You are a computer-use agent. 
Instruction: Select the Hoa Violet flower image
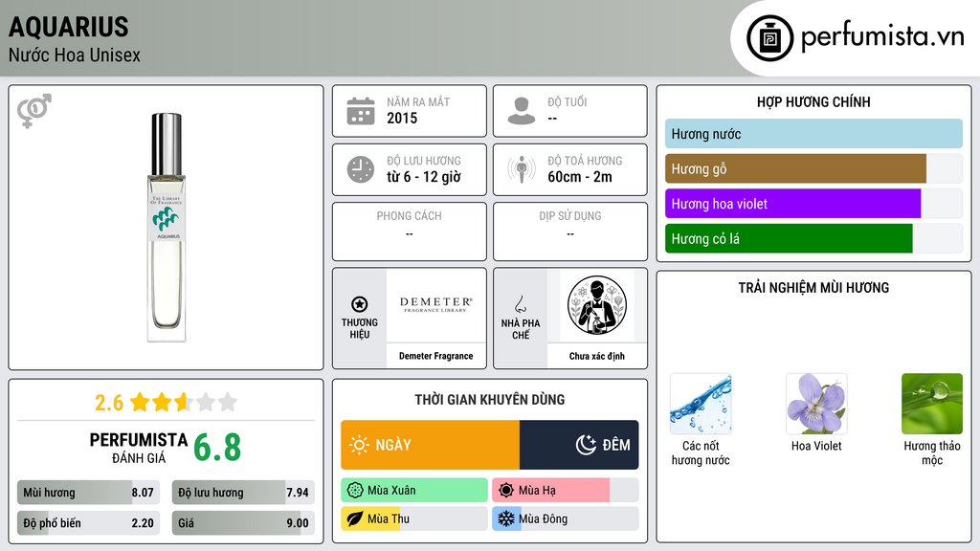coord(816,404)
